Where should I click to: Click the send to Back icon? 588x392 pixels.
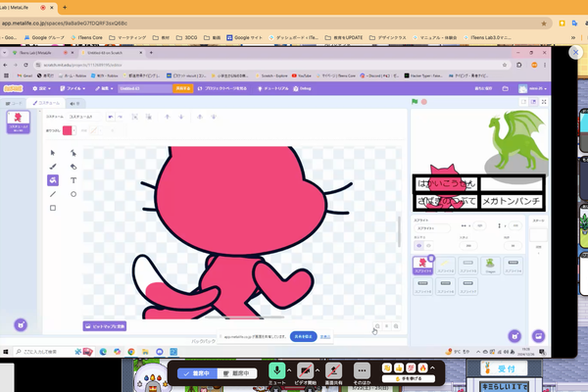point(214,117)
